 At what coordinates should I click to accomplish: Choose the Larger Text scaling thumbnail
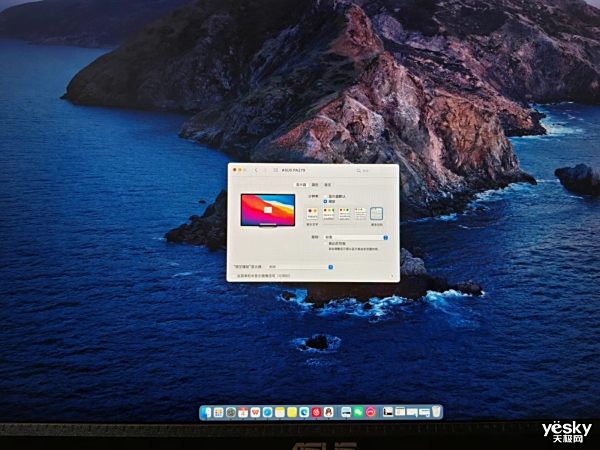pos(312,214)
